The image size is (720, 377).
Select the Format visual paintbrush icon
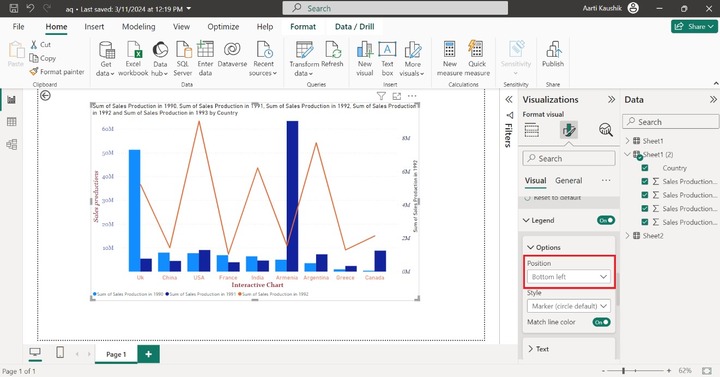pos(568,130)
